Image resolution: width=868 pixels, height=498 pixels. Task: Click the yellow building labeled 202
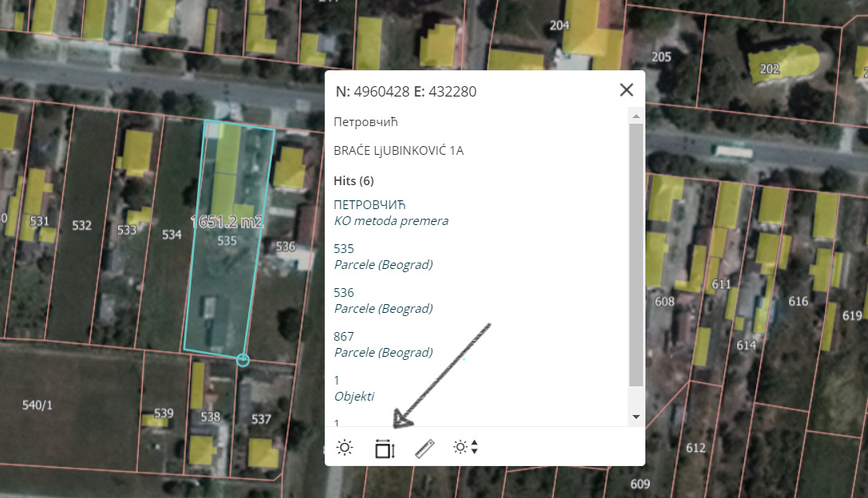click(771, 69)
